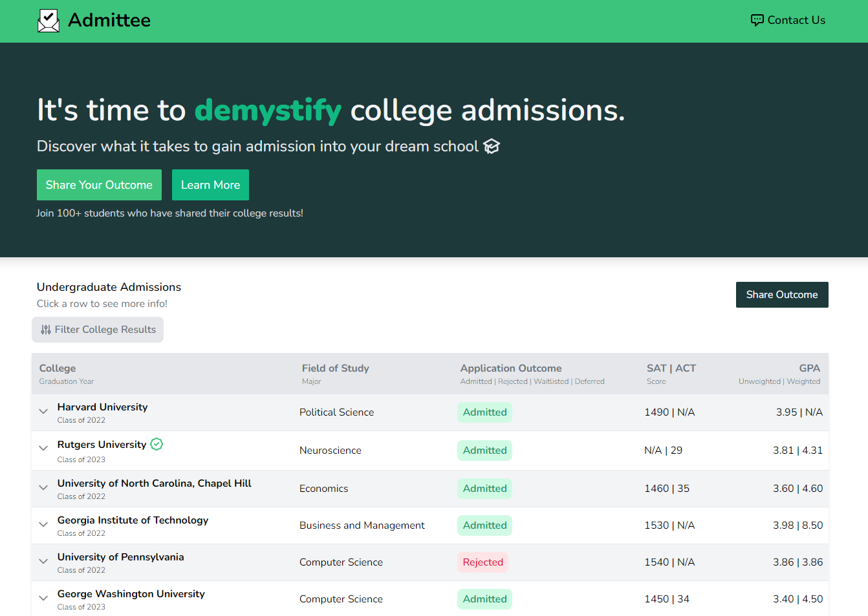
Task: Click the Admittee brand name
Action: 109,20
